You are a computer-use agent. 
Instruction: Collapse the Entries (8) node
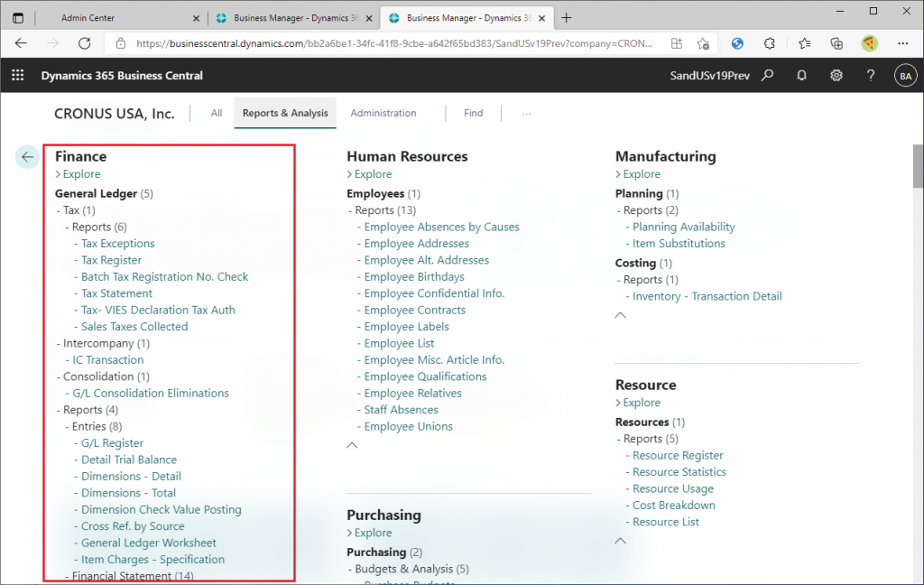click(x=94, y=426)
